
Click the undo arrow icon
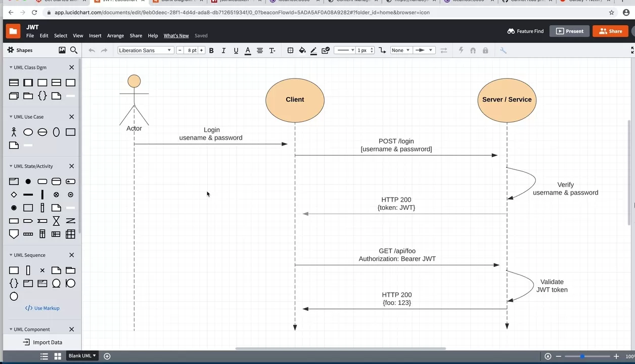point(92,50)
